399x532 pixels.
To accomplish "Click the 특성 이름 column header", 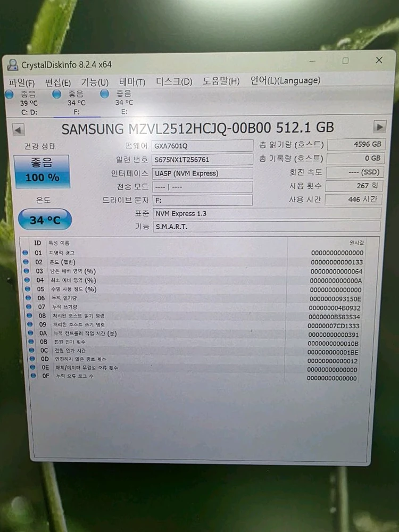I will click(59, 243).
